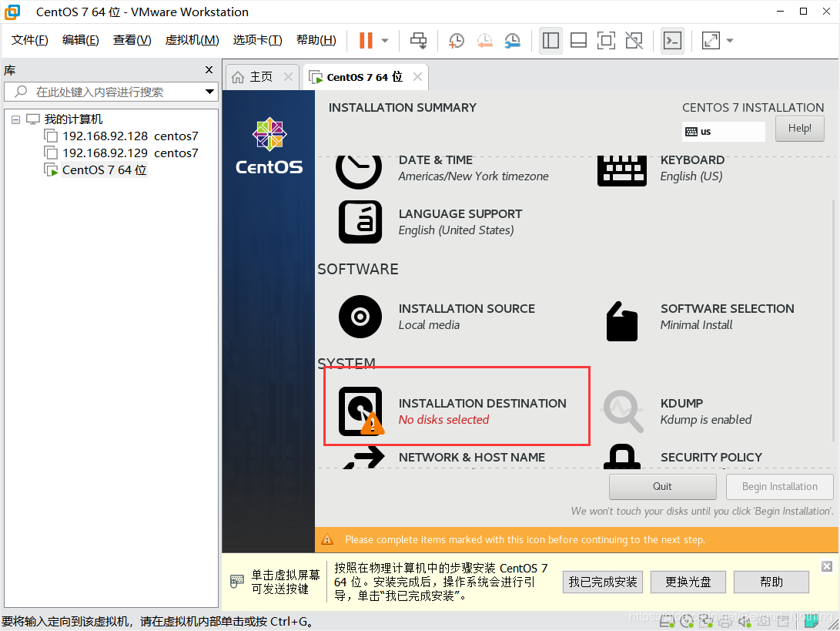Open the 选项卡(T) menu

tap(257, 40)
